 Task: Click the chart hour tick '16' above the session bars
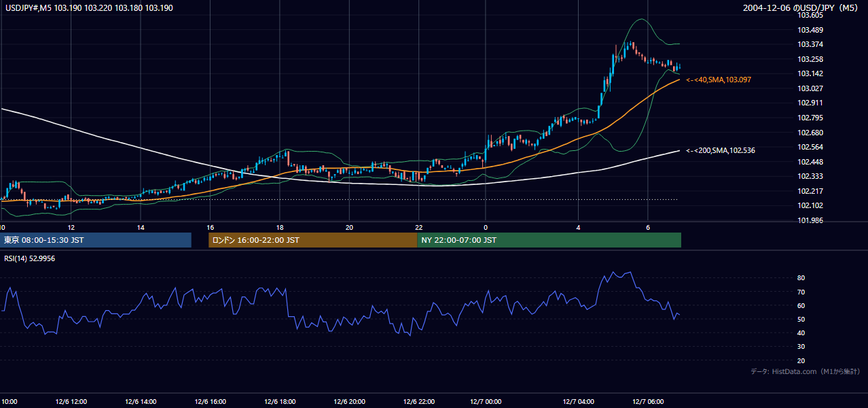(x=211, y=227)
